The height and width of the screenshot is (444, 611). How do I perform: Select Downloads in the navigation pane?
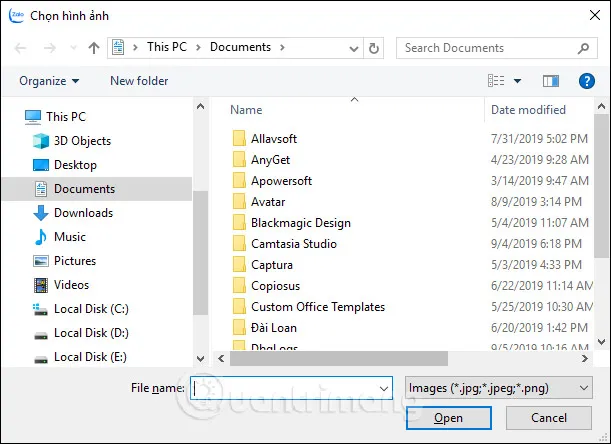[83, 213]
